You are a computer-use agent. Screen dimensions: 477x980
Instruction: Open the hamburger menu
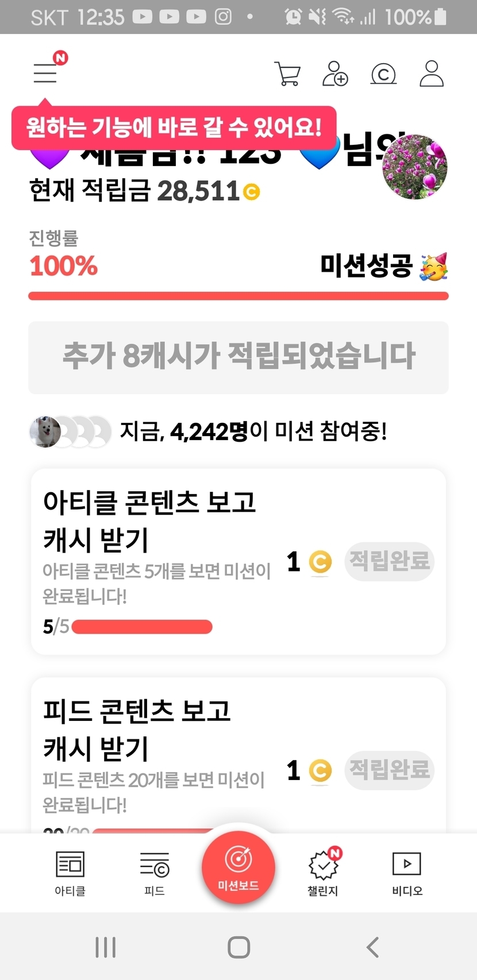click(x=45, y=73)
